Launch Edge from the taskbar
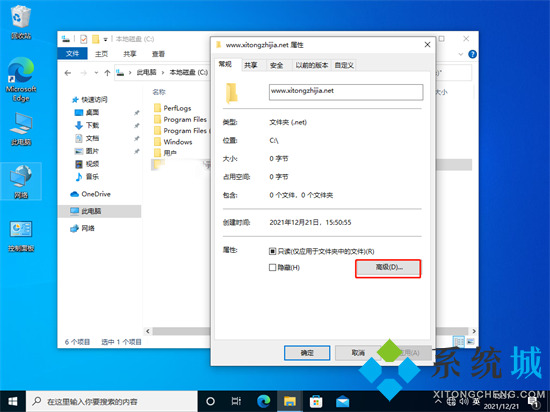This screenshot has width=550, height=412. 263,401
